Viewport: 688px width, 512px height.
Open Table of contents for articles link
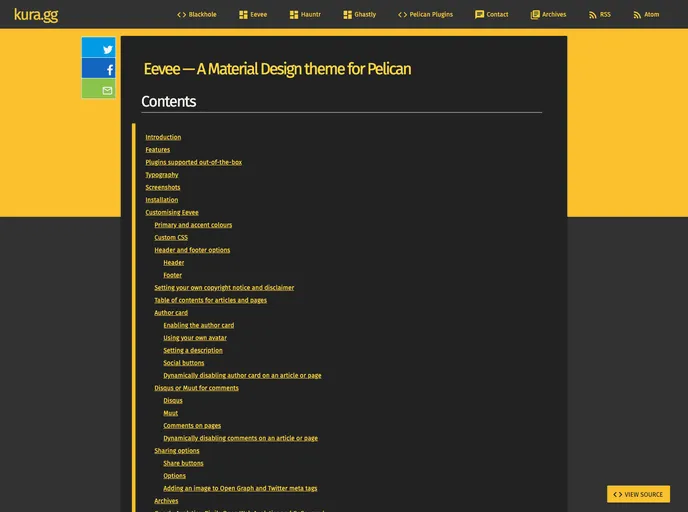[x=211, y=300]
